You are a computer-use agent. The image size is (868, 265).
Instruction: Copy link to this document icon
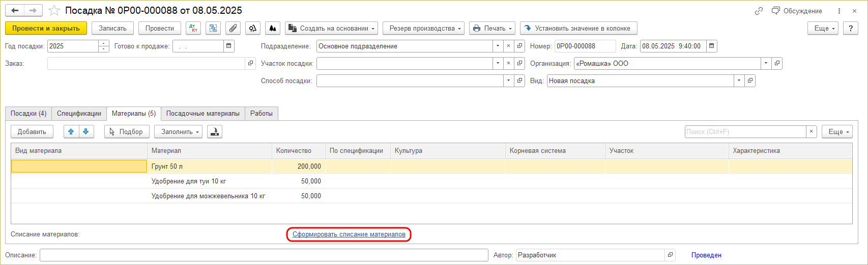(x=759, y=11)
